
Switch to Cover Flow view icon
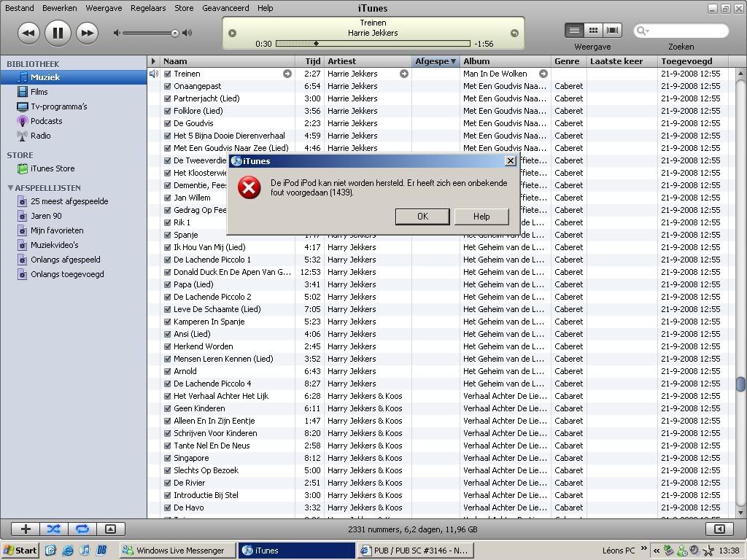pyautogui.click(x=612, y=30)
